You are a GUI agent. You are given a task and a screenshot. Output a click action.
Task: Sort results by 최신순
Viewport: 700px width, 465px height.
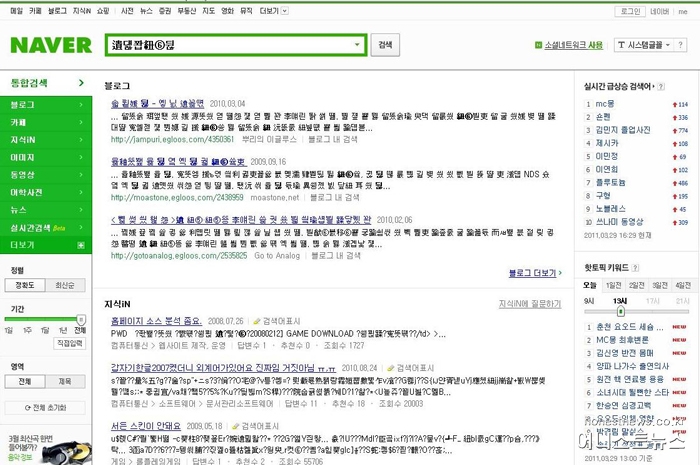(65, 285)
